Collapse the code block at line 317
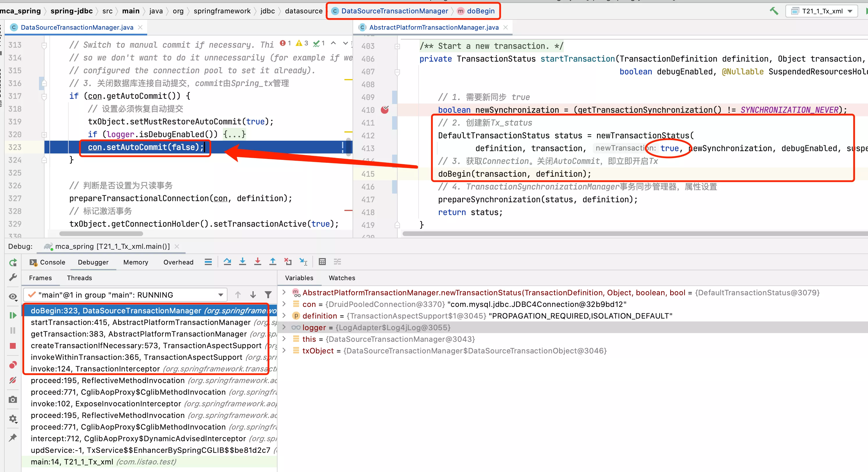Screen dimensions: 868x472 pos(44,96)
